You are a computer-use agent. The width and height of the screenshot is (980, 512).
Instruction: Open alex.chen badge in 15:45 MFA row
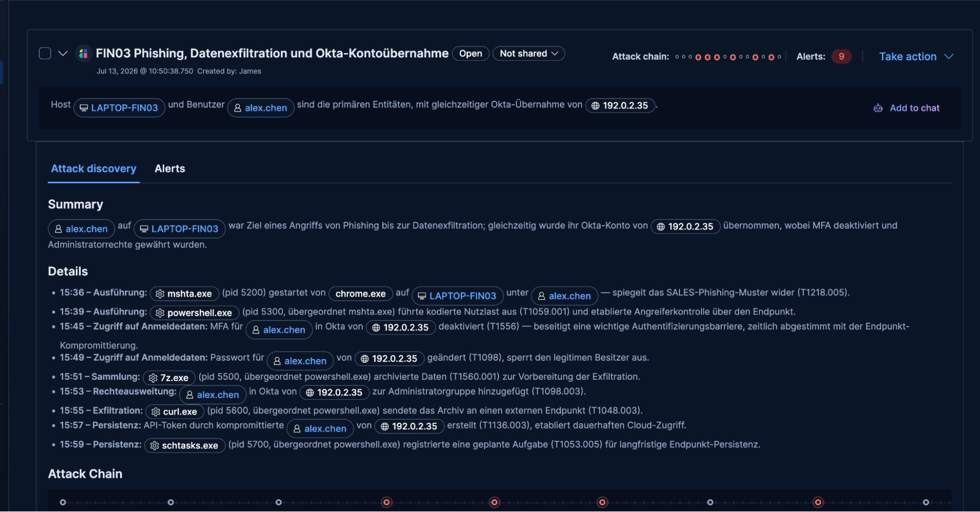[x=279, y=330]
